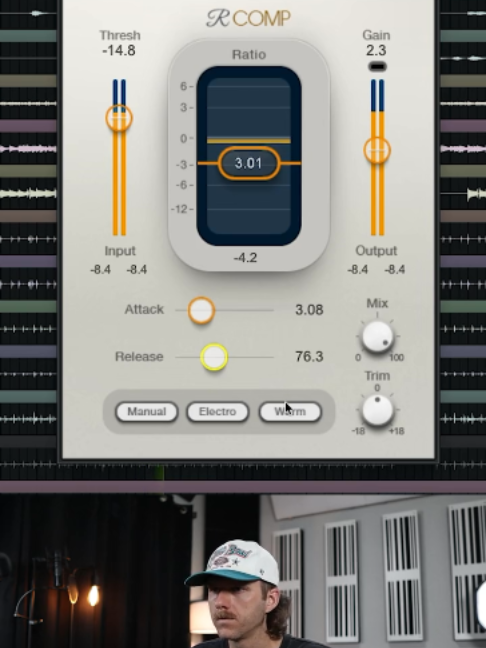Click the gain reduction readout -4.2
The width and height of the screenshot is (486, 648).
point(245,258)
